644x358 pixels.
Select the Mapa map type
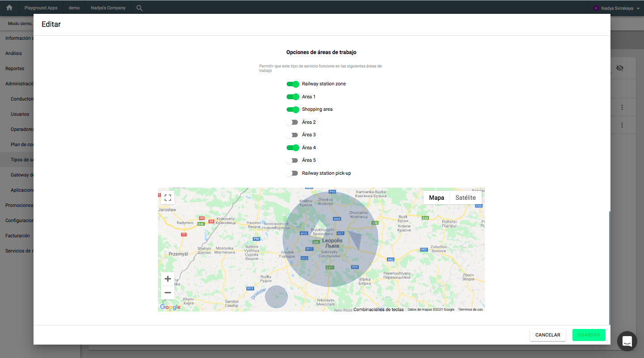436,198
